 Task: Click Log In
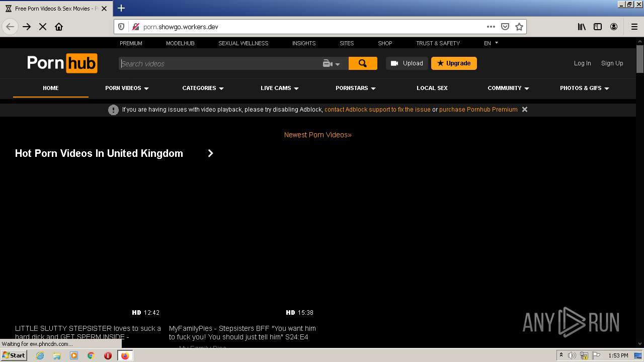(582, 63)
